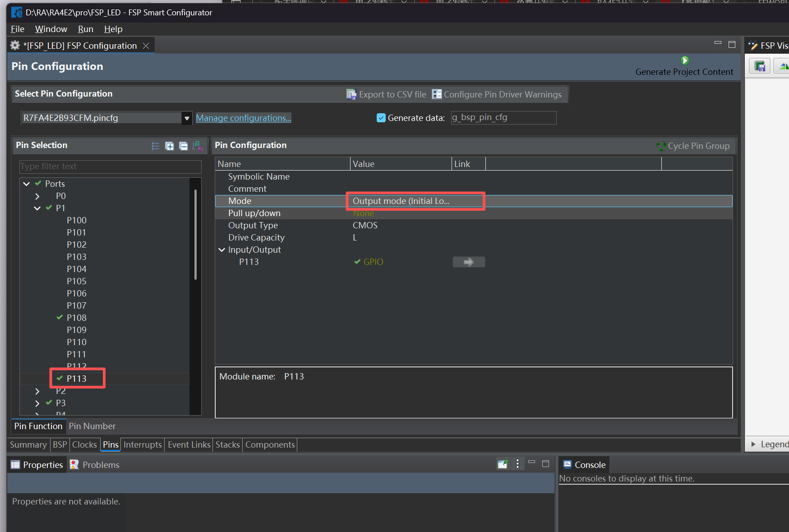Image resolution: width=789 pixels, height=532 pixels.
Task: Open the Run menu
Action: click(x=86, y=29)
